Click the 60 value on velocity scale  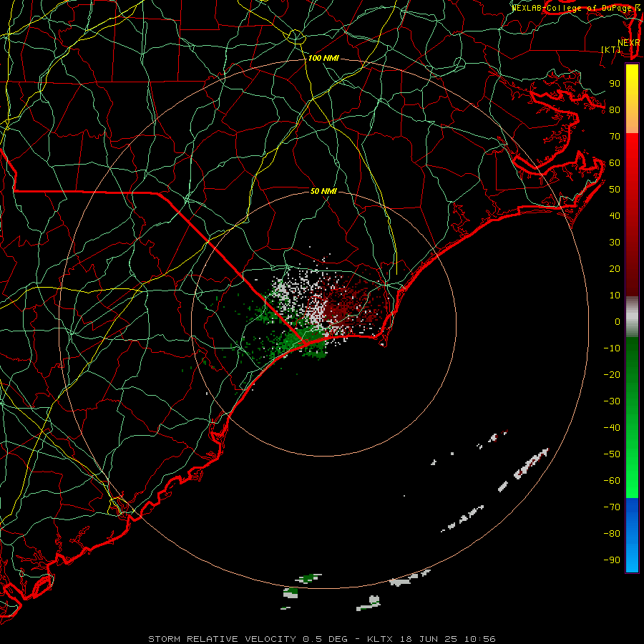615,163
